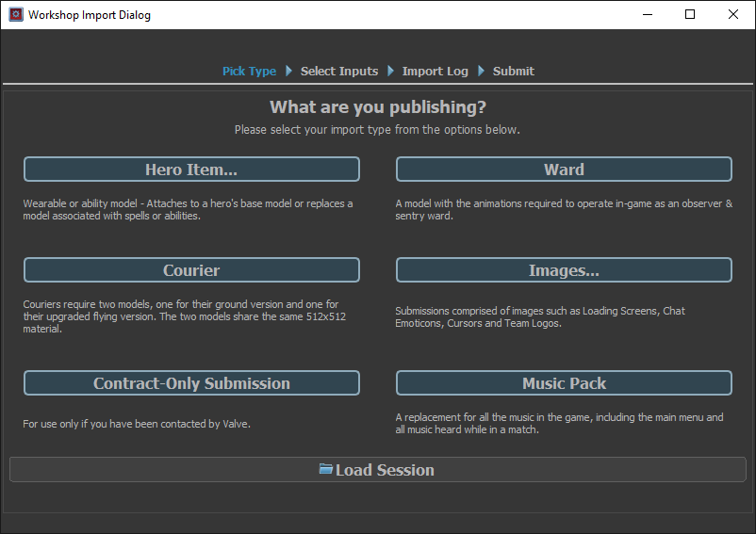
Task: Click the Workshop Import Dialog app icon
Action: click(15, 15)
